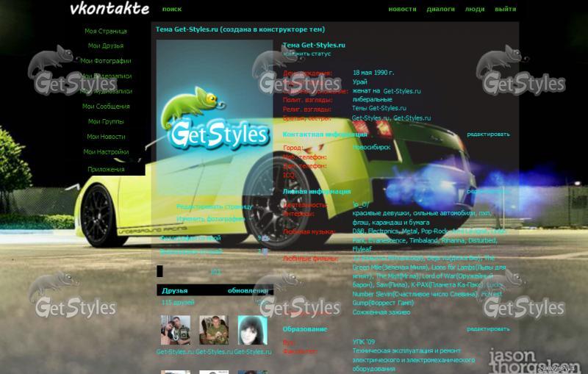Open friend photo showing two men

[176, 330]
